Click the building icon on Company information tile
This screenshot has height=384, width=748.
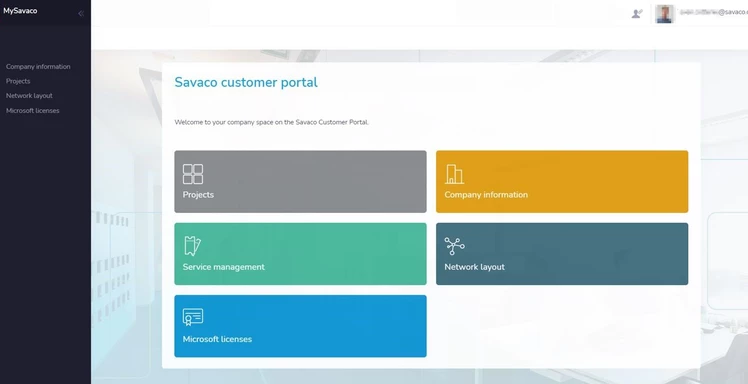pos(454,174)
